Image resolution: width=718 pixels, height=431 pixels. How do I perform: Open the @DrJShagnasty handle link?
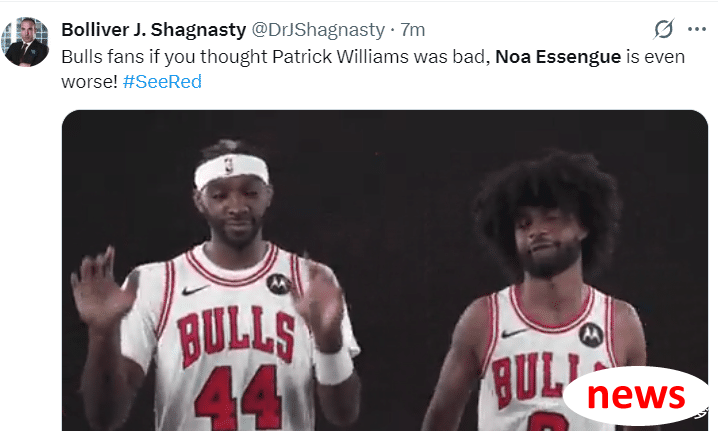pos(318,30)
